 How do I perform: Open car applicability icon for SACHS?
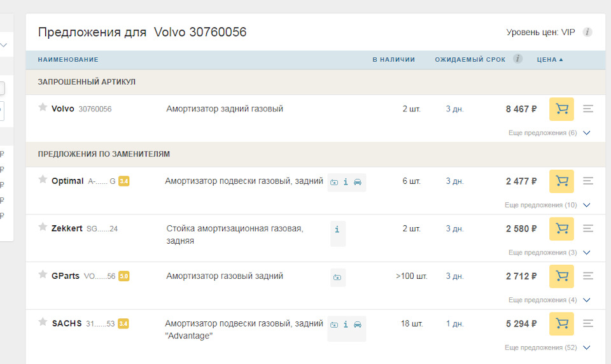click(357, 325)
